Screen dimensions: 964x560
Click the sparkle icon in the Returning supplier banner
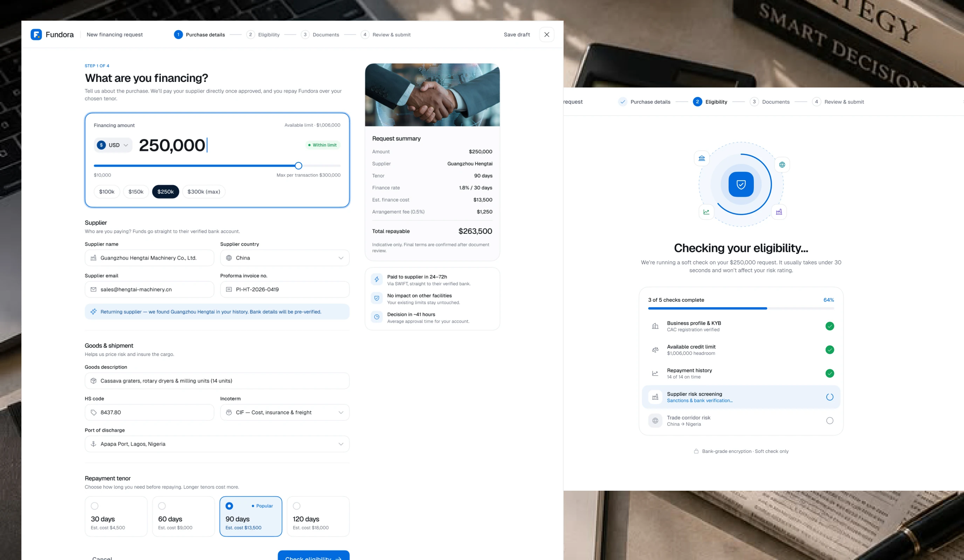tap(93, 311)
